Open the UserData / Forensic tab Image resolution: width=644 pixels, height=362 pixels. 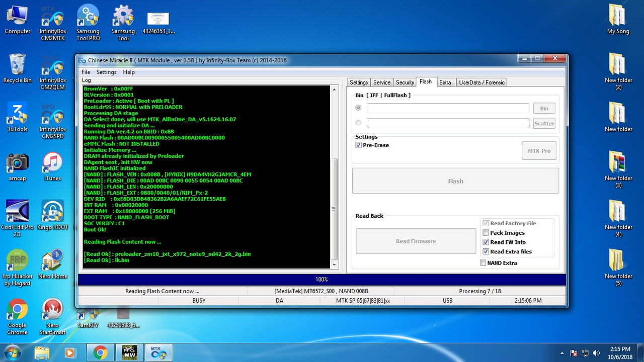tap(481, 82)
